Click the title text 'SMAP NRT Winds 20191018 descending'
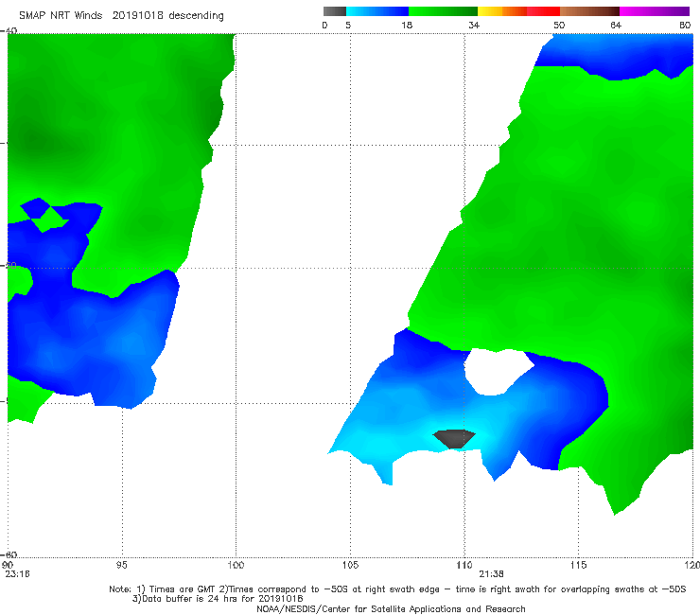This screenshot has width=700, height=615. (x=121, y=16)
